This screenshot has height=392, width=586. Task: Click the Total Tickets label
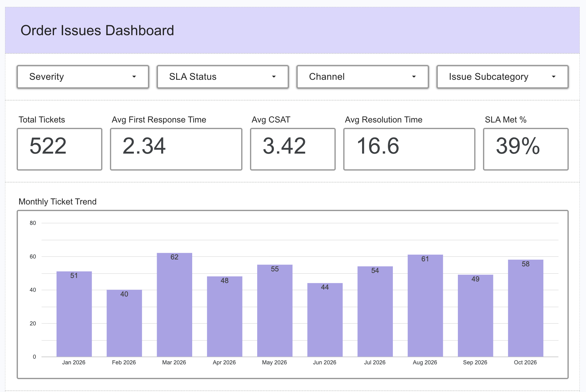click(42, 120)
